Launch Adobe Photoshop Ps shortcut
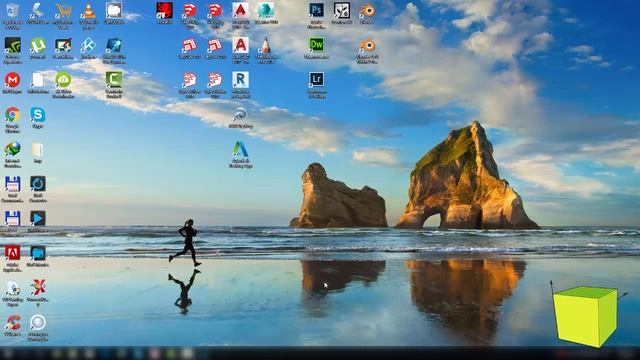Image resolution: width=640 pixels, height=360 pixels. (317, 11)
